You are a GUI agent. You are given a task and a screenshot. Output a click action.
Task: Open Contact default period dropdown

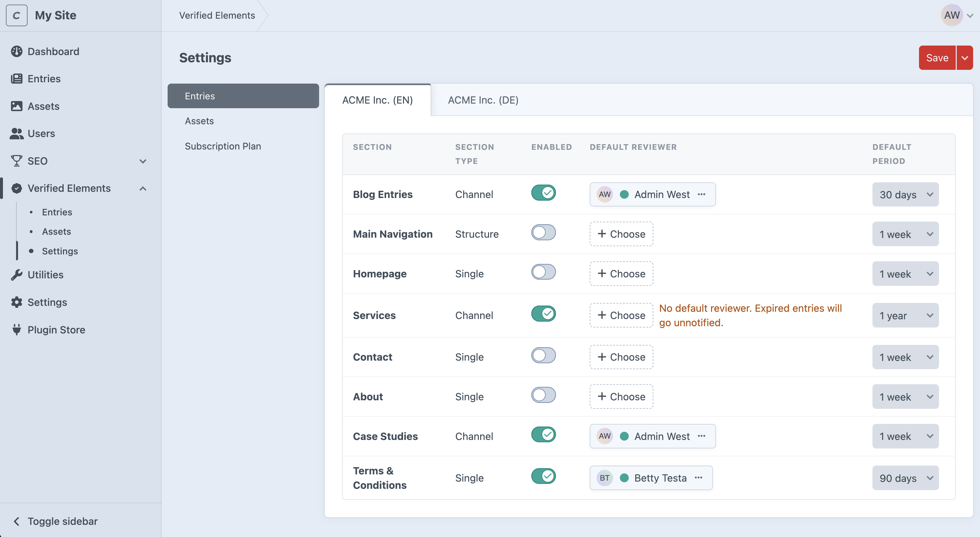point(906,357)
